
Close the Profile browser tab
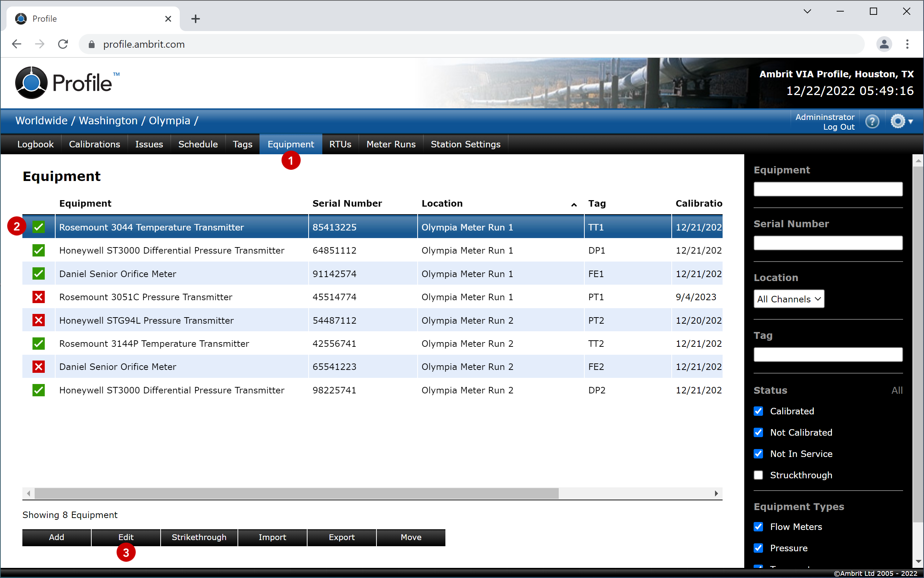coord(168,19)
